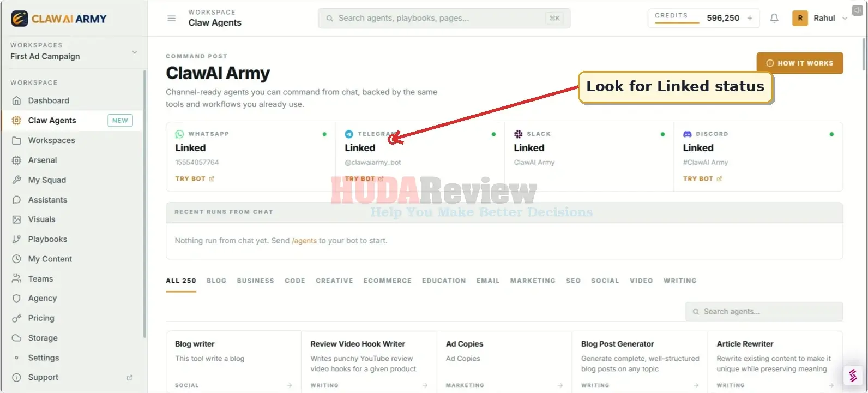Open the CODE category tab
This screenshot has height=393, width=868.
(x=295, y=281)
